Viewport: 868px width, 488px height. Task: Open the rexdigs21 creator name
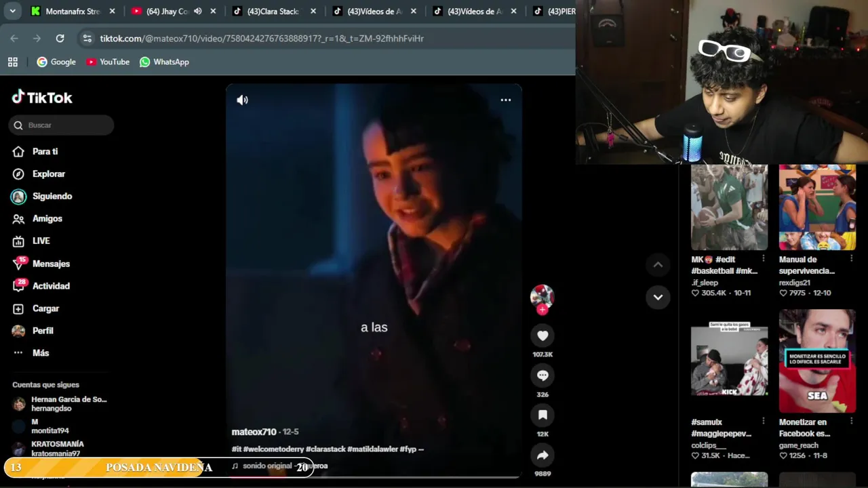point(795,283)
